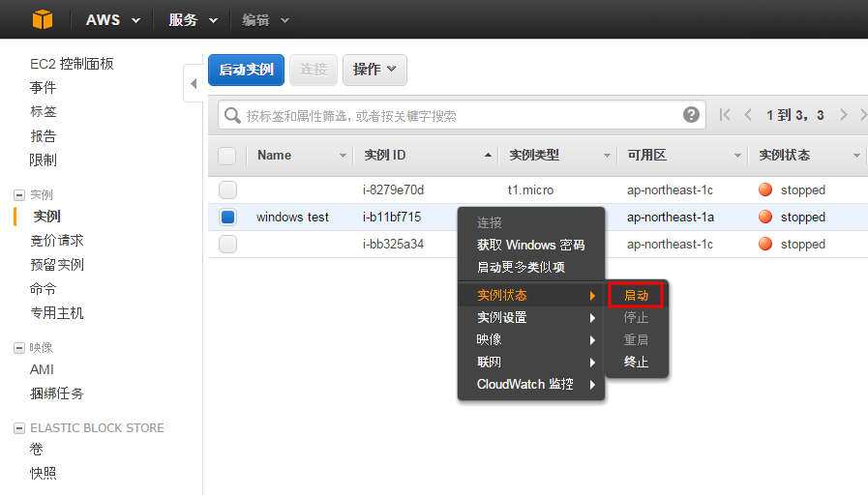Open AMI in sidebar
The height and width of the screenshot is (495, 868).
42,369
